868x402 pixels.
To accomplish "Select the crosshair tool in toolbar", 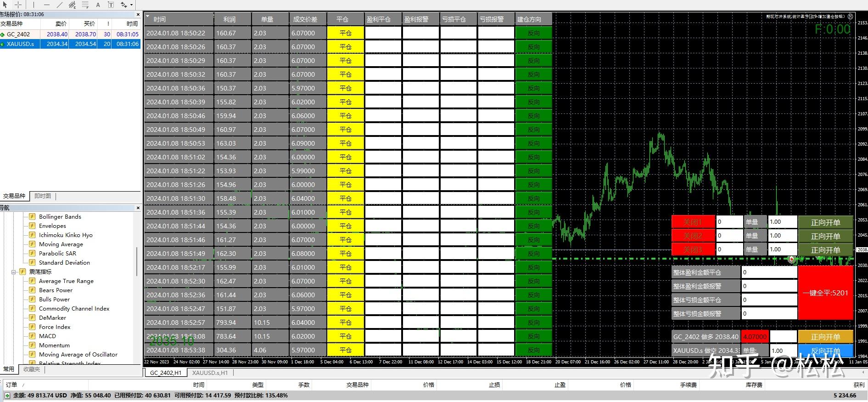I will pyautogui.click(x=18, y=5).
